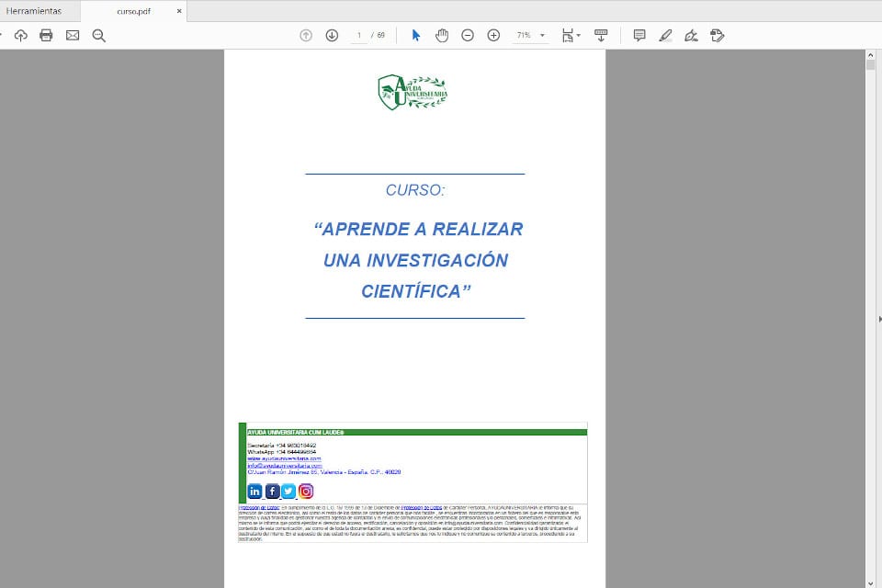
Task: Switch to the Herramientas tab
Action: (34, 11)
